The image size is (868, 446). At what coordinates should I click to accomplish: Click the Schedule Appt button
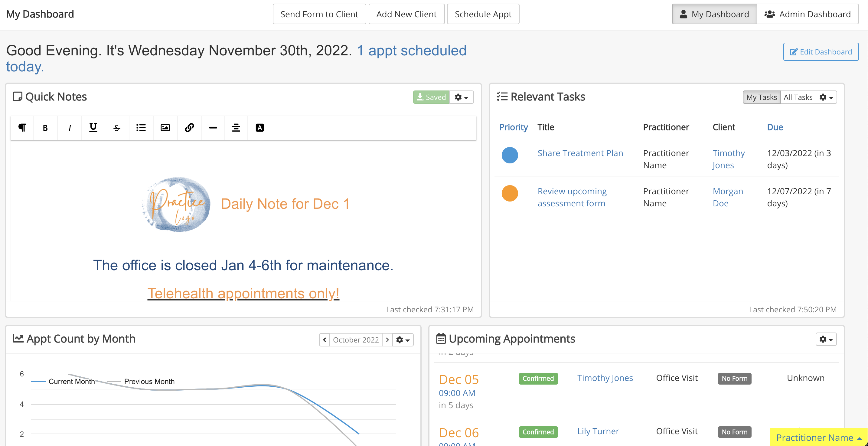pos(483,14)
